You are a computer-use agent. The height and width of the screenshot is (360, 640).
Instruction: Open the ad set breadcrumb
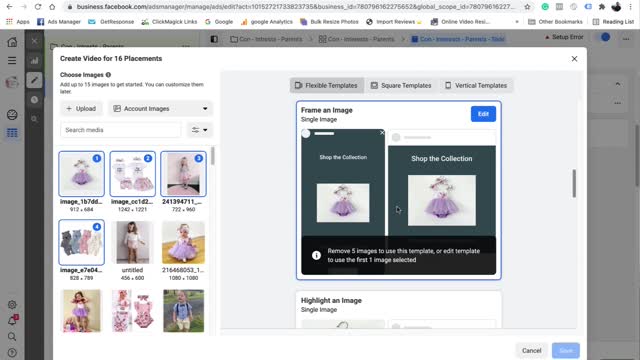[x=356, y=39]
